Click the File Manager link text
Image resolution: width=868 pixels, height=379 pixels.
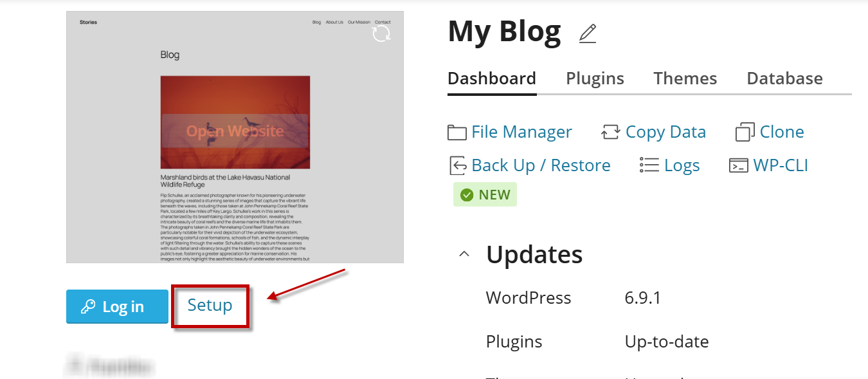pos(521,132)
